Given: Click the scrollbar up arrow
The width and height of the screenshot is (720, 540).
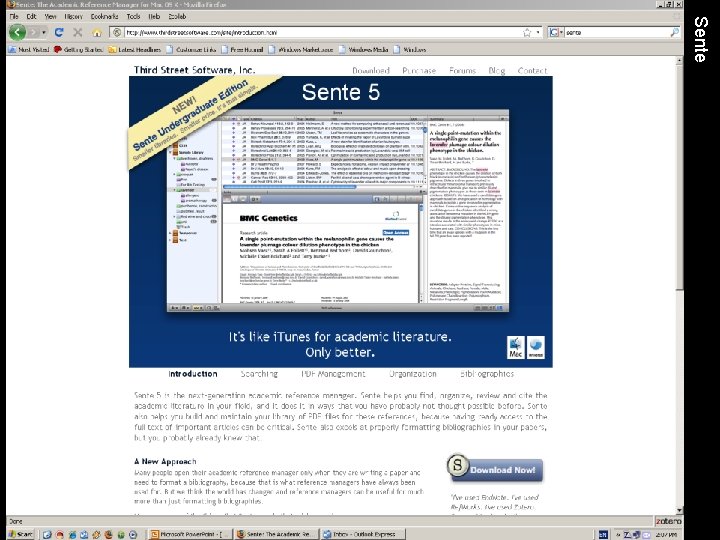Looking at the screenshot, I should click(x=679, y=60).
